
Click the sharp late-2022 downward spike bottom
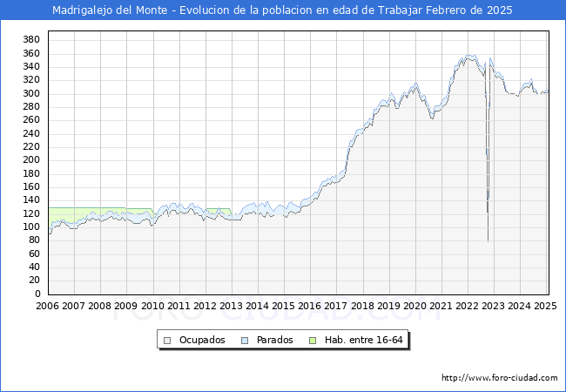[488, 241]
